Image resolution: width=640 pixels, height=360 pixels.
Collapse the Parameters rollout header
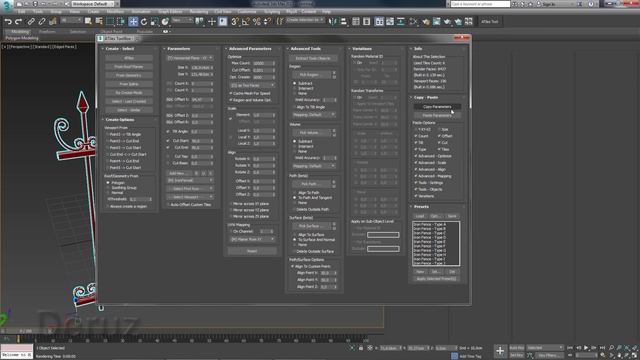click(x=179, y=49)
